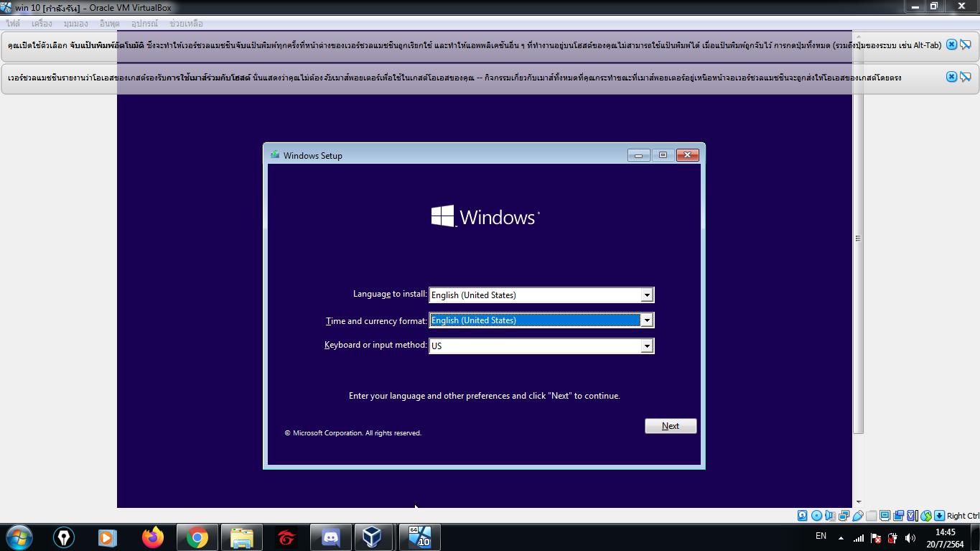This screenshot has width=980, height=551.
Task: Open the ช่วยเหลือ menu
Action: coord(186,24)
